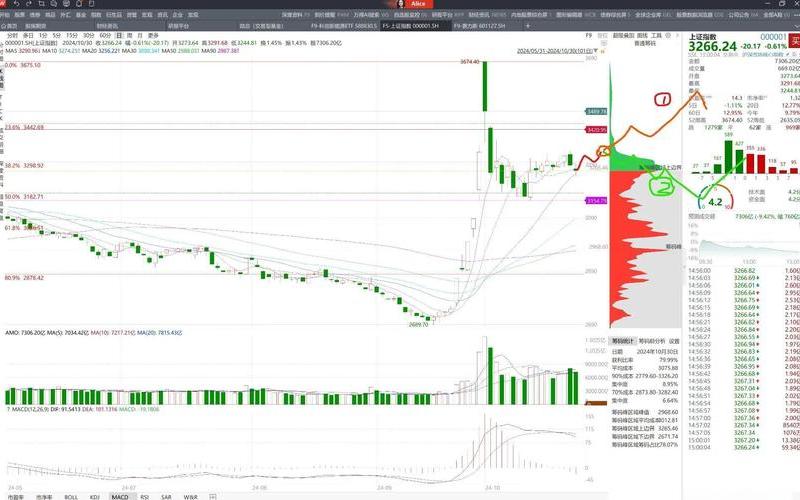Switch chart to 30分 period
The width and height of the screenshot is (800, 500).
(89, 36)
